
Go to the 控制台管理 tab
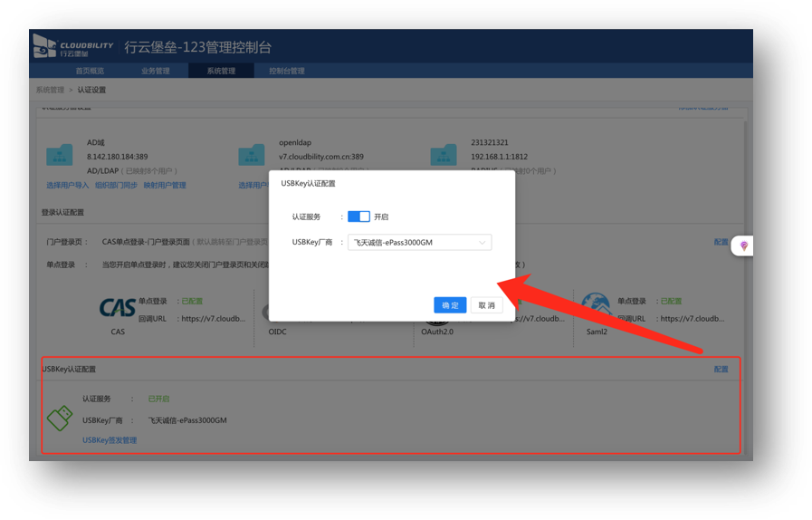[287, 71]
